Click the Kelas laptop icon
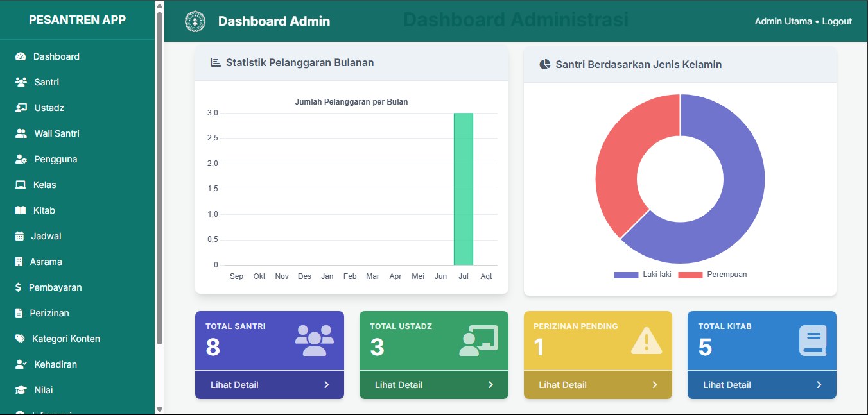The width and height of the screenshot is (868, 415). coord(21,185)
